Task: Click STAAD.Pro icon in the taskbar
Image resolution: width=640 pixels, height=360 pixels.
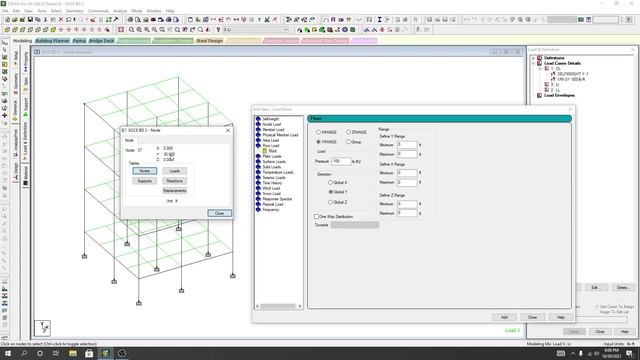Action: (105, 353)
